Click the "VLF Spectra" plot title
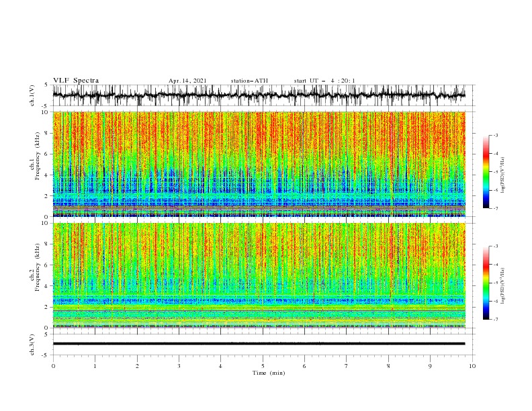This screenshot has height=411, width=532. coord(76,81)
